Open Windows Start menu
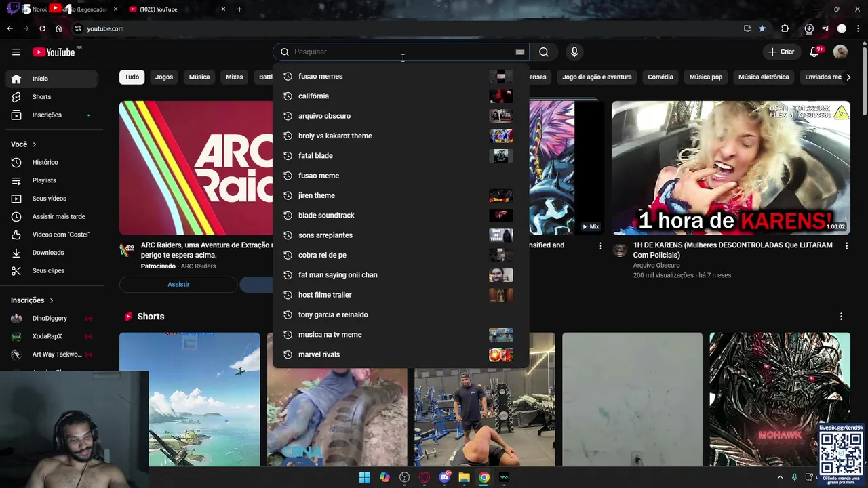Screen dimensions: 868x488 364,478
